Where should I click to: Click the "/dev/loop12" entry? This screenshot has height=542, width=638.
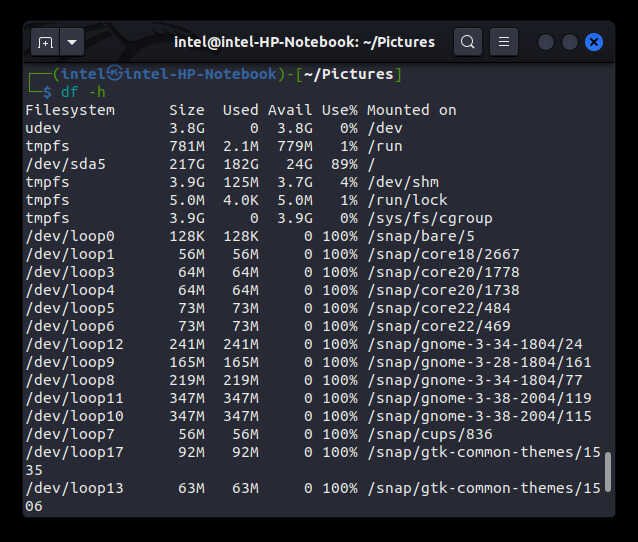point(74,344)
